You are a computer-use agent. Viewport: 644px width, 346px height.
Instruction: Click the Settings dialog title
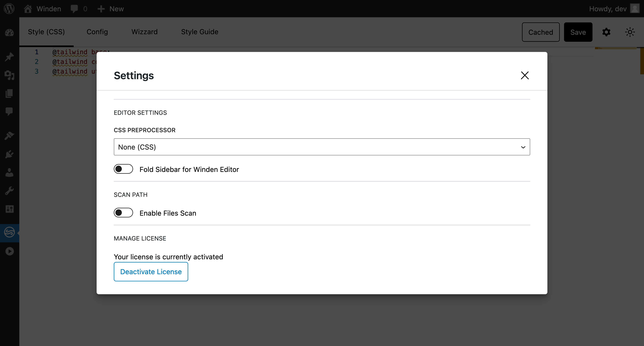point(134,76)
